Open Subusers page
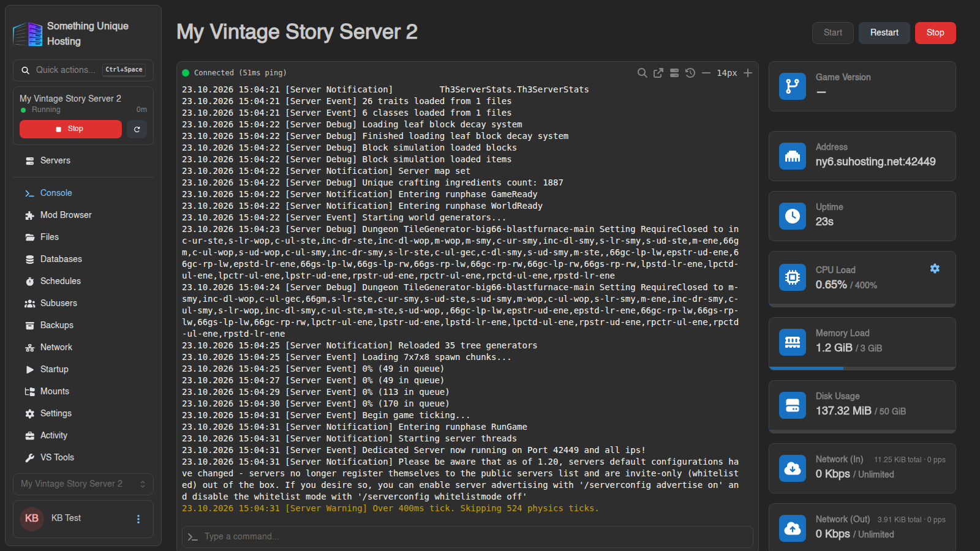 [x=83, y=303]
